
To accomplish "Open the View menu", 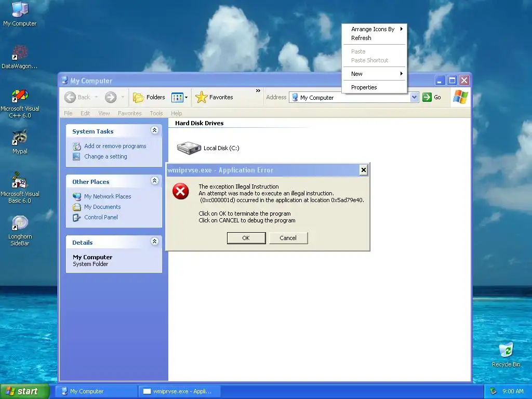I will click(104, 113).
